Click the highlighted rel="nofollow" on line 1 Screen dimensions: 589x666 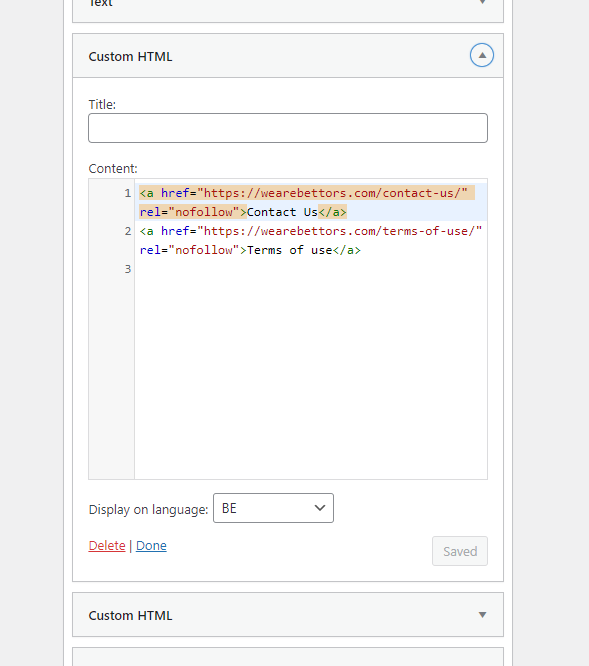tap(189, 212)
